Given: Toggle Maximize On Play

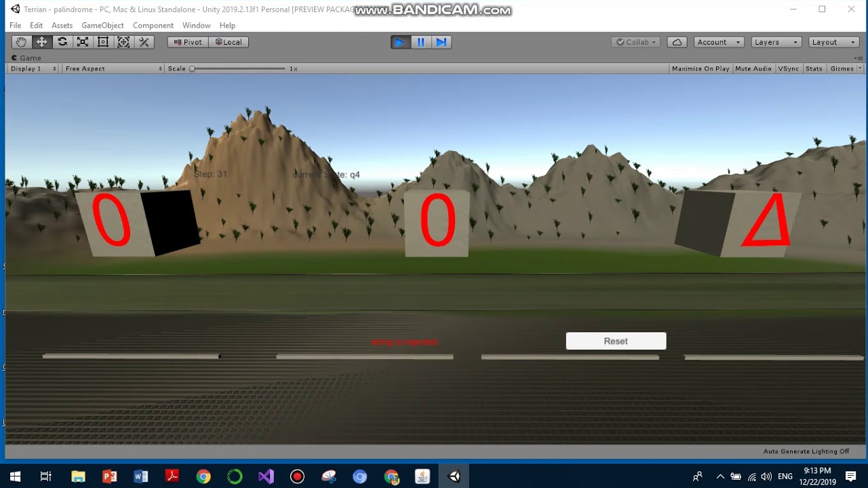Looking at the screenshot, I should coord(700,68).
